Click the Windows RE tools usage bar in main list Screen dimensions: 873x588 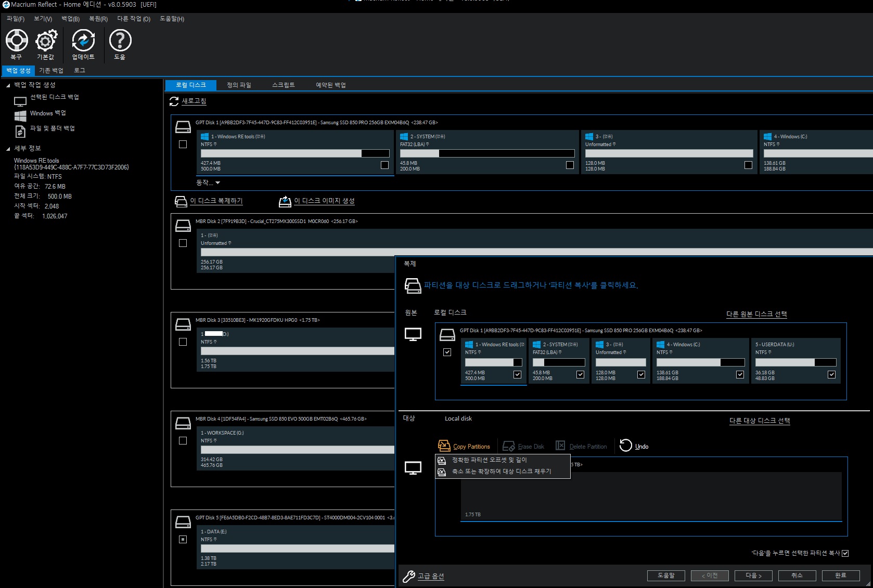(295, 153)
